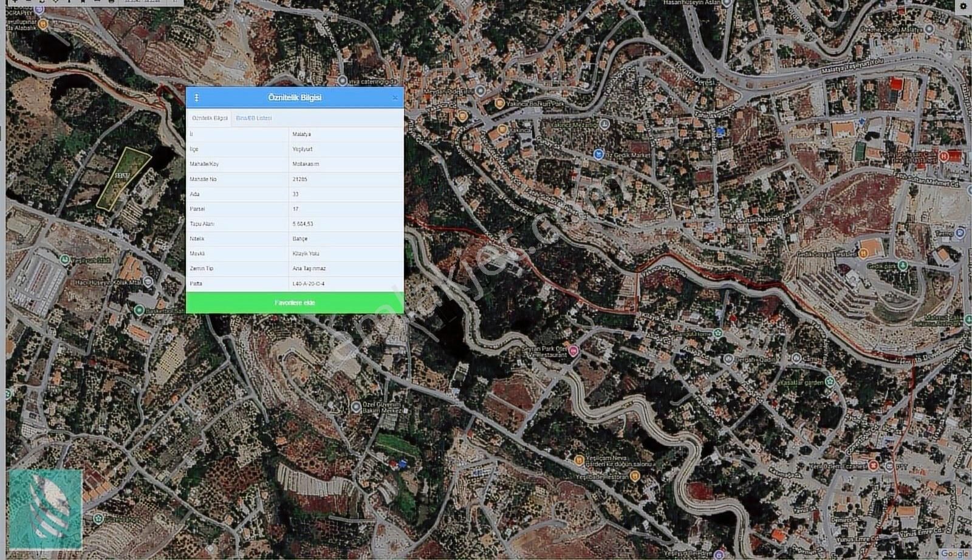
Task: Click the Mollakasım Mahalle/Köy value
Action: (306, 164)
